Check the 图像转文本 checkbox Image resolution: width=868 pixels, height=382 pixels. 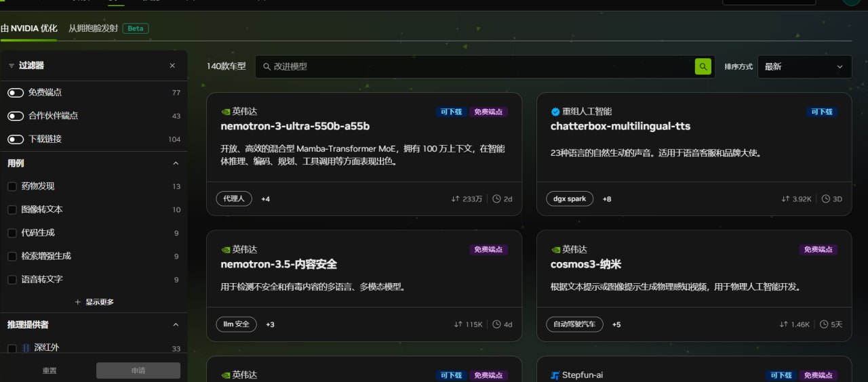[x=12, y=210]
